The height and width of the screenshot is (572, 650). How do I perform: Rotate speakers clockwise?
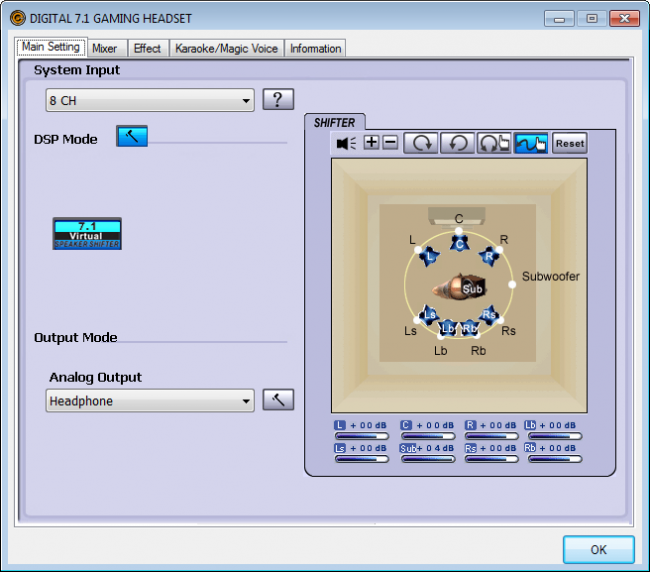point(421,143)
